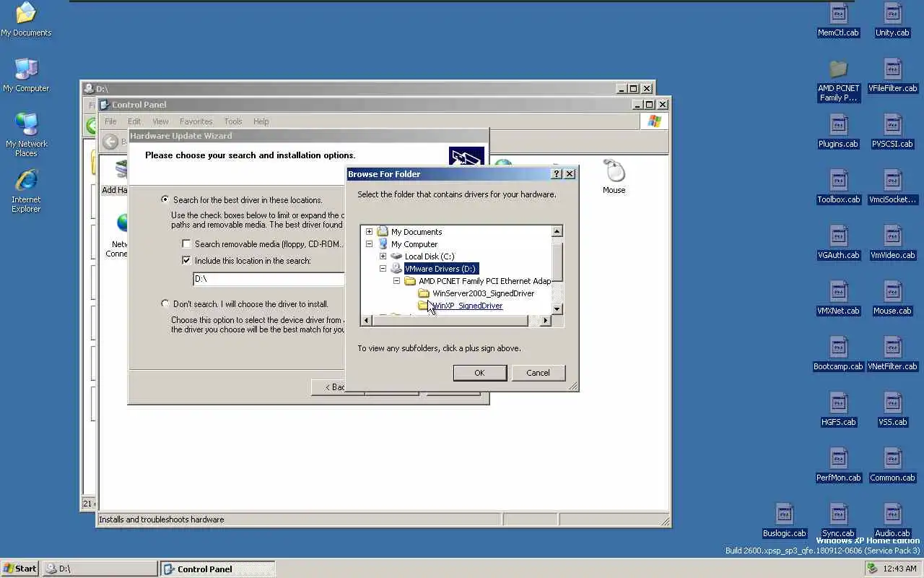Open File menu in Control Panel
The width and height of the screenshot is (924, 578).
[110, 121]
